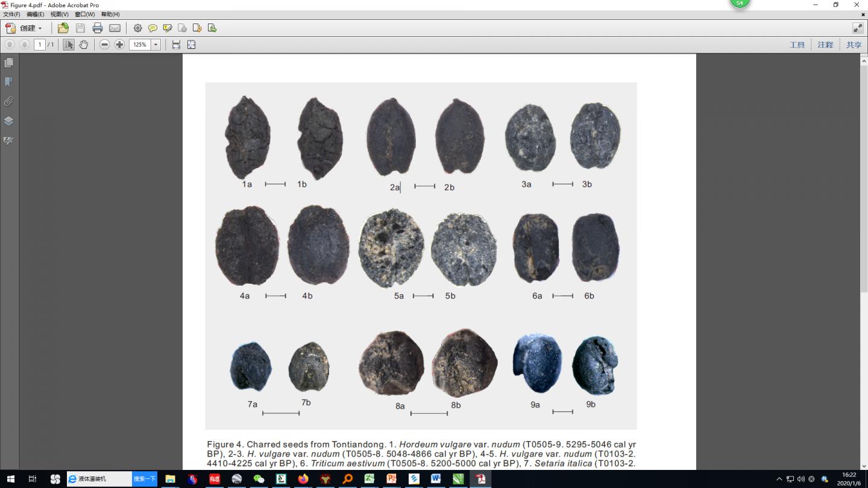Open the 注释 (Comment) pane
868x488 pixels.
[x=825, y=45]
